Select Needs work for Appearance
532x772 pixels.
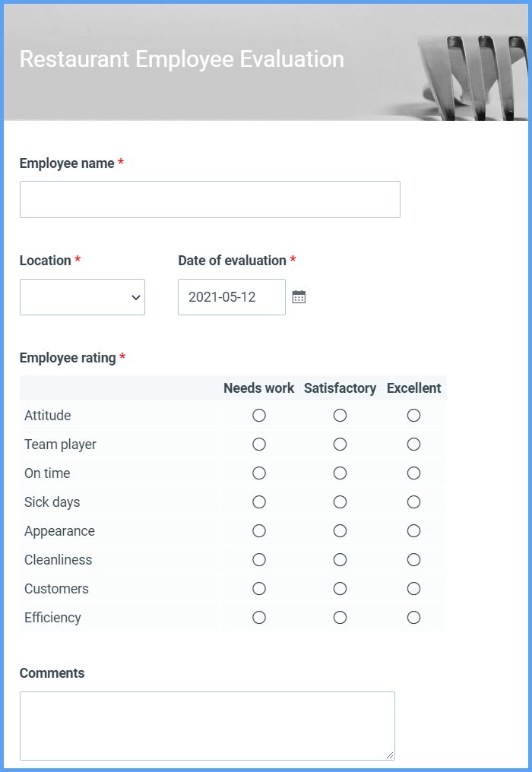[258, 530]
